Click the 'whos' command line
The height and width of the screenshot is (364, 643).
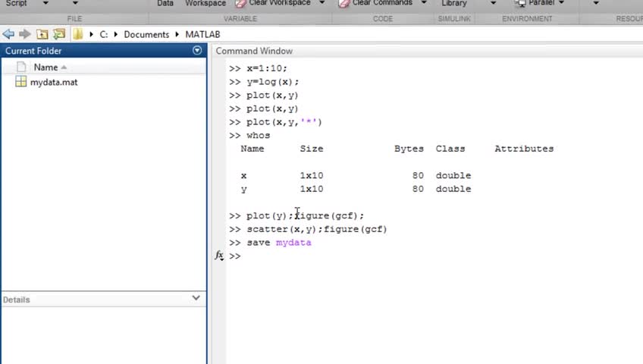tap(259, 135)
